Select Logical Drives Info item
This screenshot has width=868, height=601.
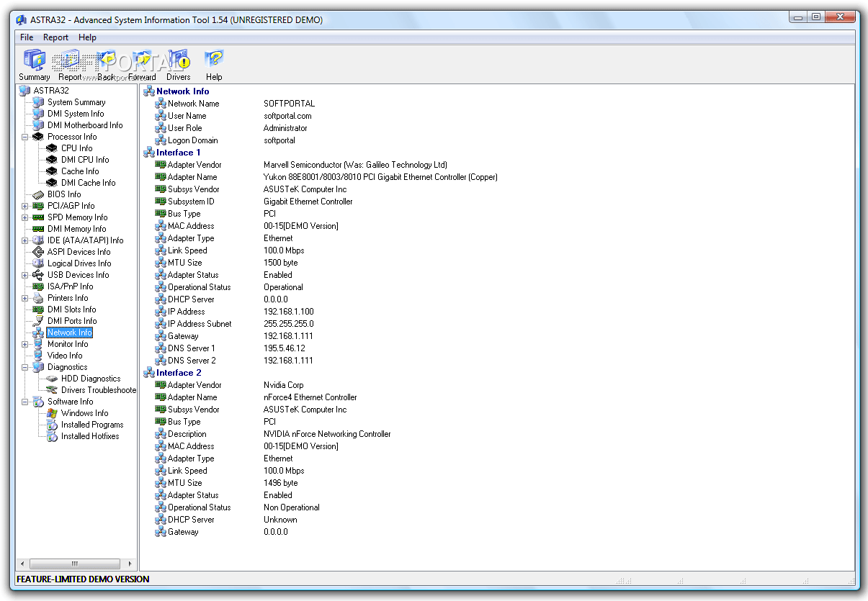[79, 263]
